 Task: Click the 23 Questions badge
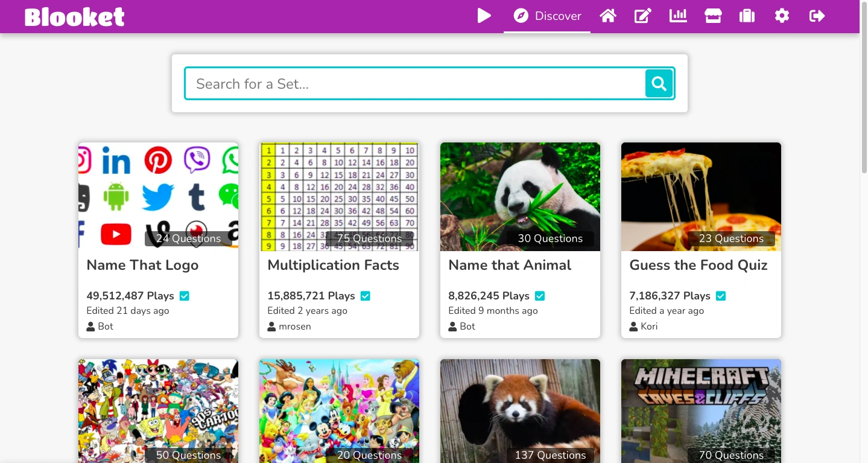(731, 238)
